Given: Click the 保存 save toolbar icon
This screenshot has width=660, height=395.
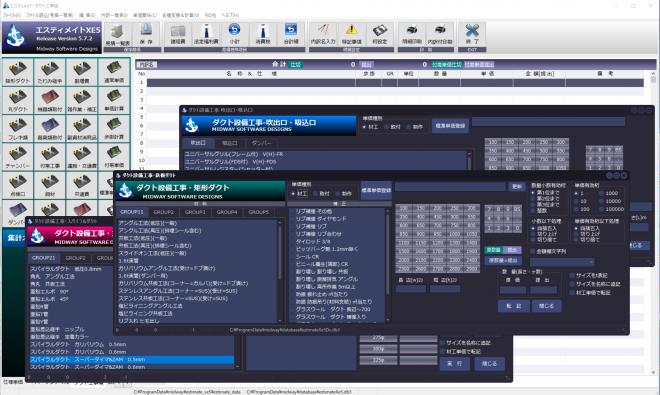Looking at the screenshot, I should tap(146, 34).
